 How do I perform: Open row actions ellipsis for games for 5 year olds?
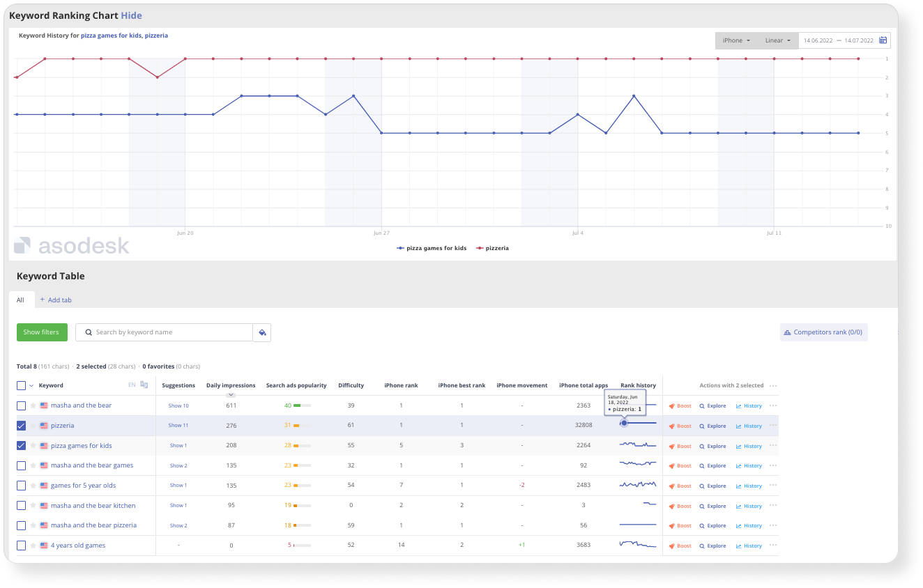pyautogui.click(x=772, y=486)
